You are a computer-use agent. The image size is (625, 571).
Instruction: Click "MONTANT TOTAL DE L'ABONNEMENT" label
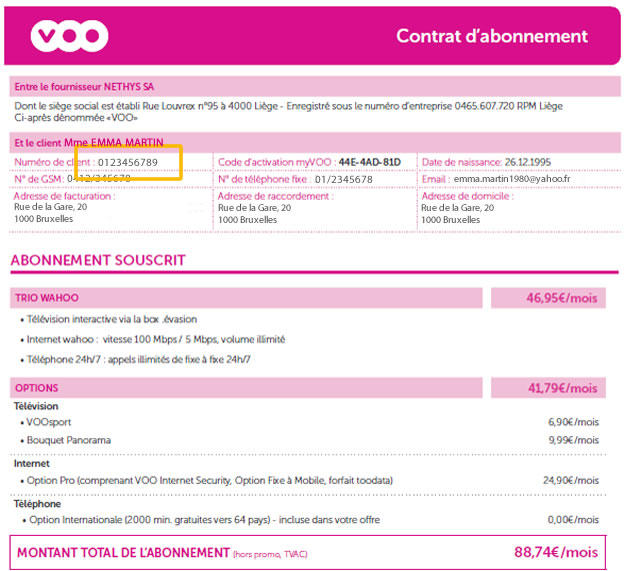123,553
